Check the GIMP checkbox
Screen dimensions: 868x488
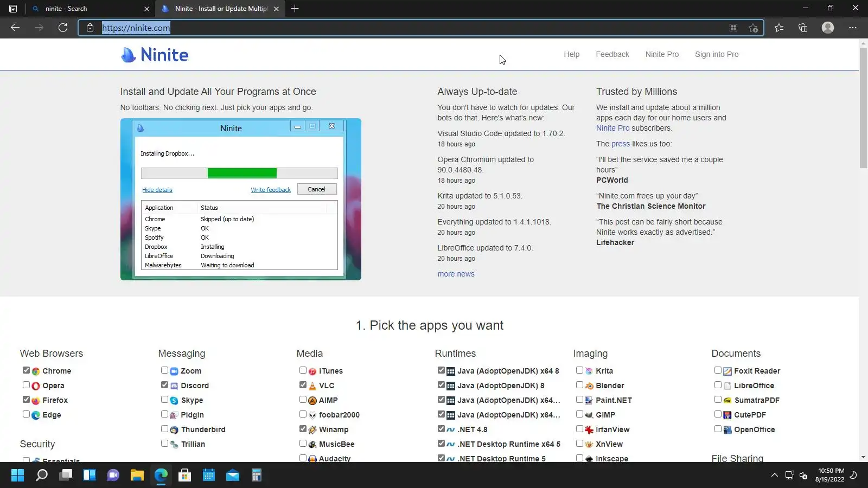(x=579, y=414)
